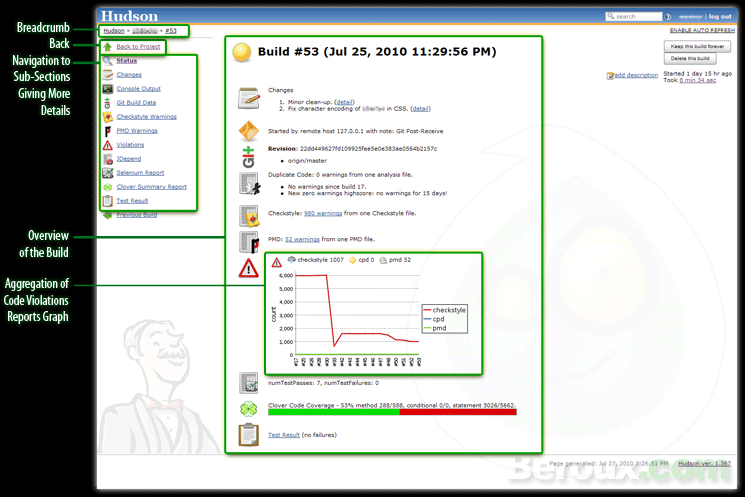Viewport: 745px width, 497px height.
Task: Click the green Back to Project arrow icon
Action: [107, 47]
